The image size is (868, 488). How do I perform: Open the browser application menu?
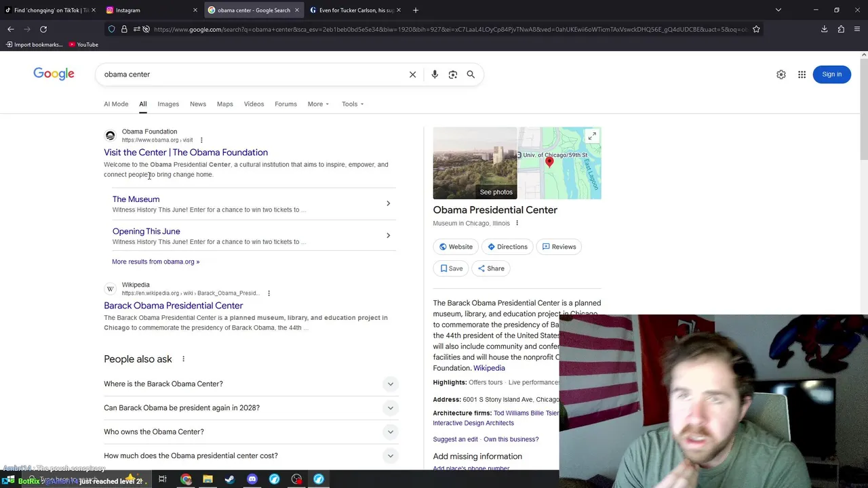(857, 29)
